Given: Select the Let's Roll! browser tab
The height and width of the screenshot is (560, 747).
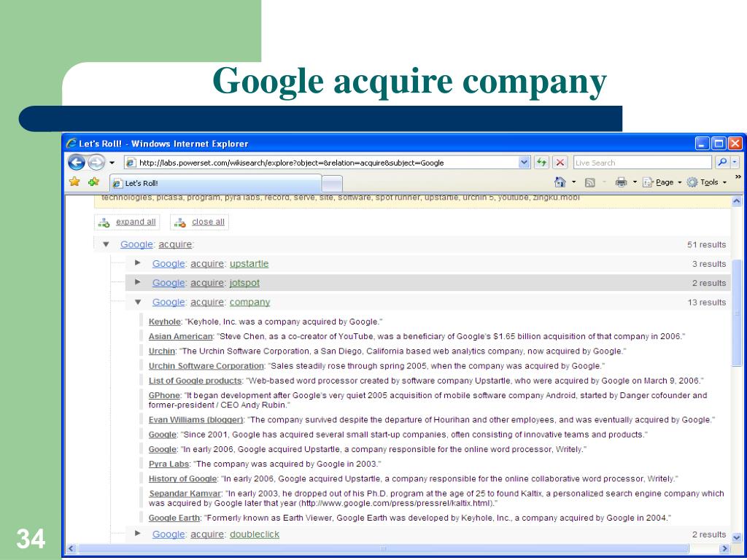Looking at the screenshot, I should tap(216, 183).
